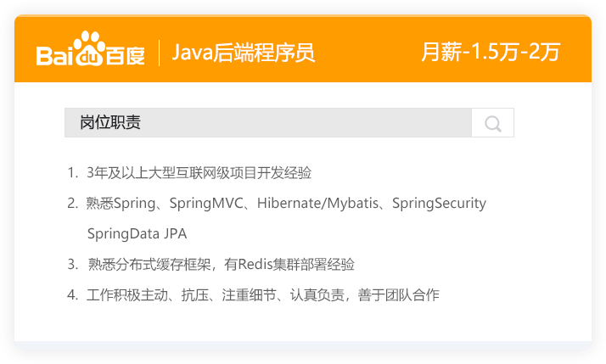Select the Java后端程序员 job title
606x364 pixels.
pos(244,53)
